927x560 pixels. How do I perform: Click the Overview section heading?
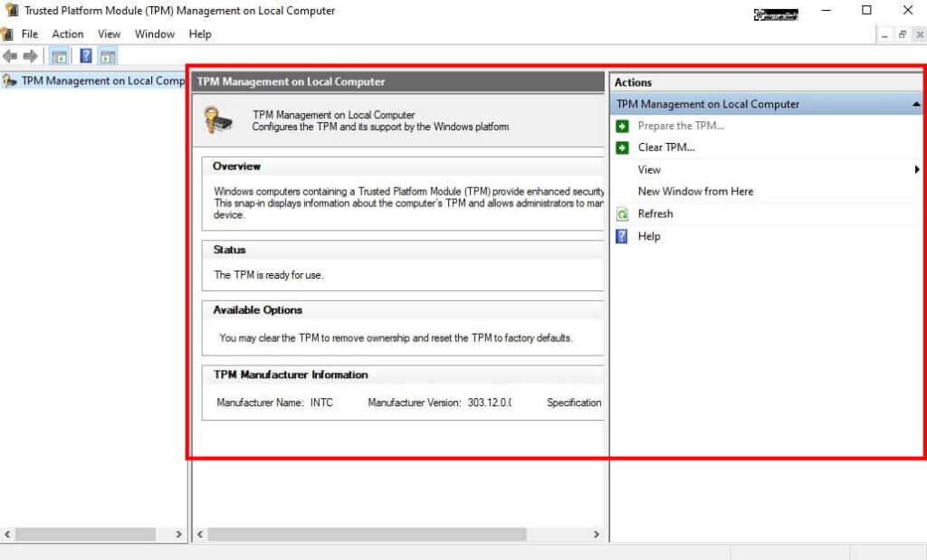pyautogui.click(x=236, y=166)
